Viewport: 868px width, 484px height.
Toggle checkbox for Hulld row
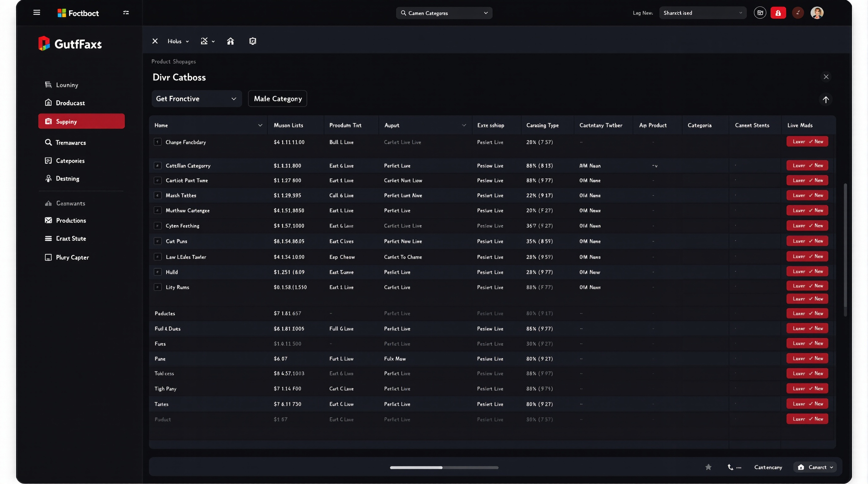point(157,272)
